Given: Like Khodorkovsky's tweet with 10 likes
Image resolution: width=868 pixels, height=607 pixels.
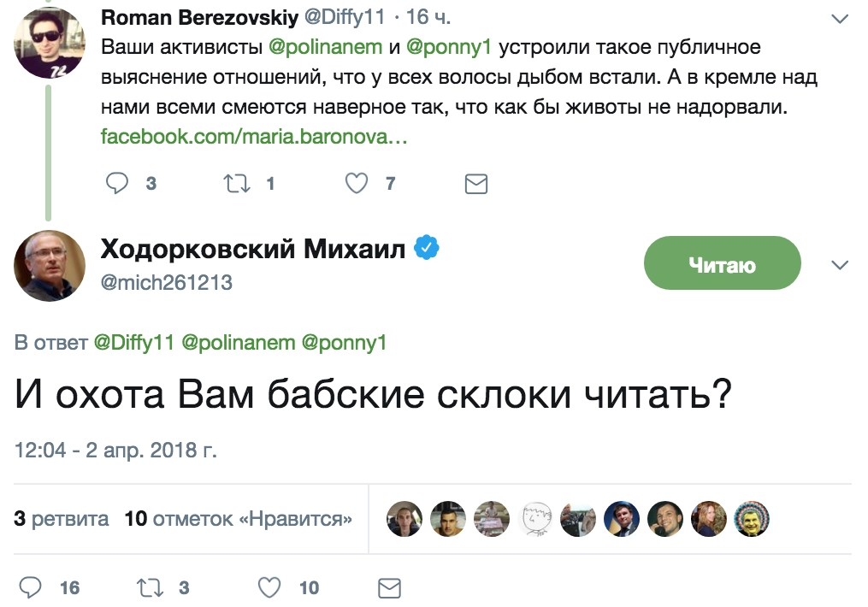Looking at the screenshot, I should pos(269,587).
